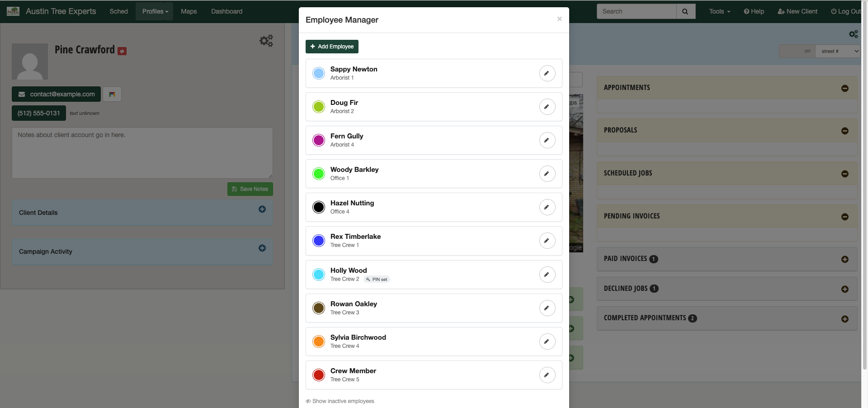Click the (512) 555-0131 phone button
The image size is (868, 408).
[39, 113]
